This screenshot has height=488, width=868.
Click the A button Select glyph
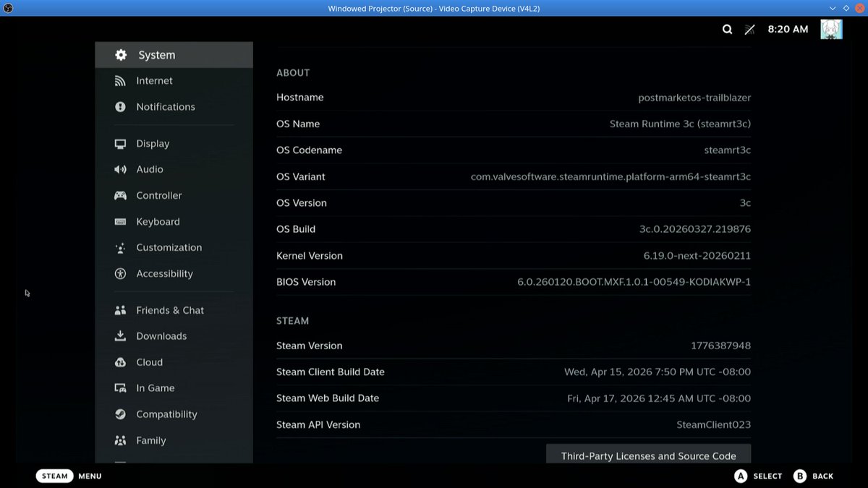coord(741,476)
